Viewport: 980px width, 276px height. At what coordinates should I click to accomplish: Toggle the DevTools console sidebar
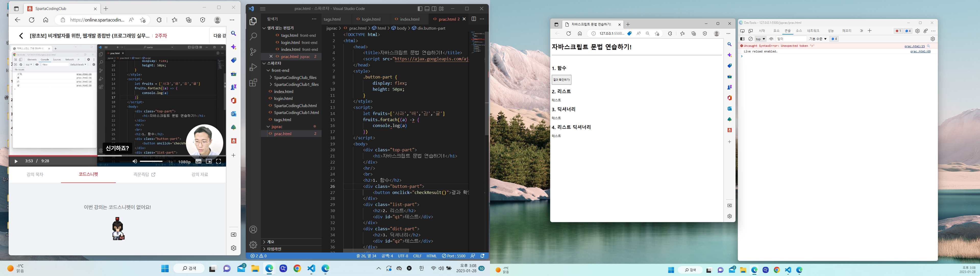742,39
